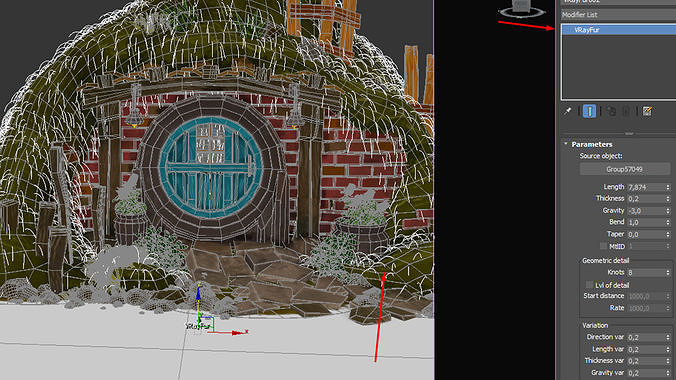
Task: Toggle the Pin Stack icon
Action: pos(568,111)
